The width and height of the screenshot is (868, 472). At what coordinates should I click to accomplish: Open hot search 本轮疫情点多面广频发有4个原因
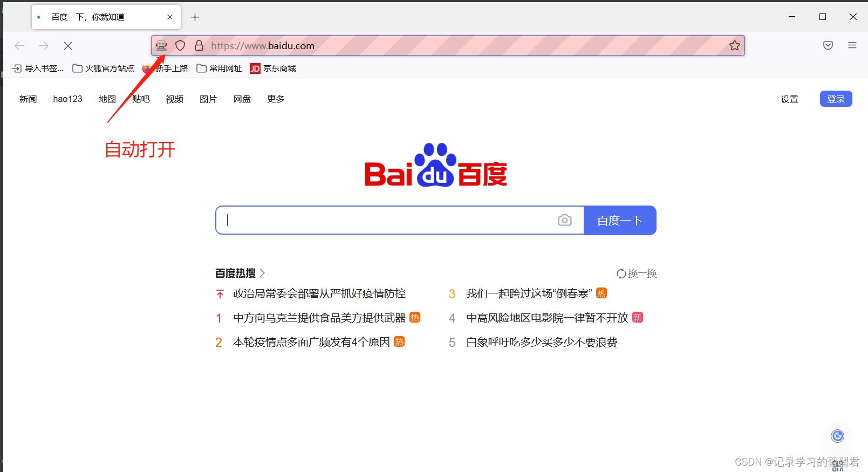pyautogui.click(x=311, y=343)
